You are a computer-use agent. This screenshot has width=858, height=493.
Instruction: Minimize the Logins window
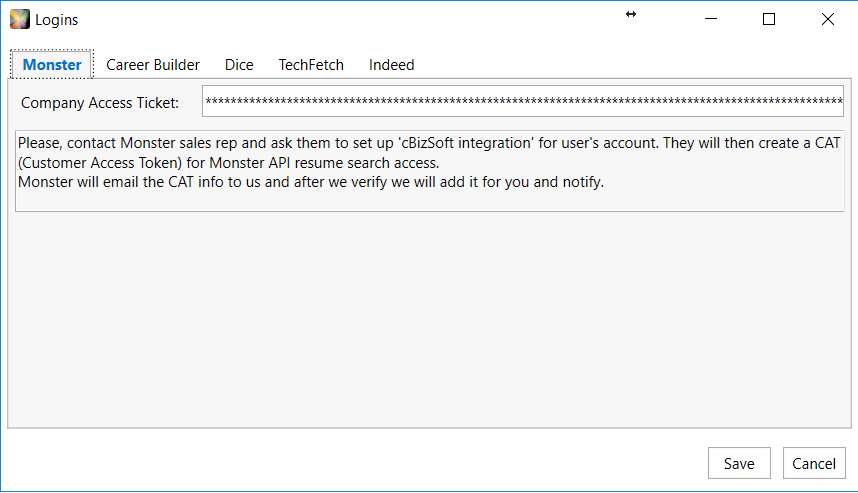(x=711, y=19)
